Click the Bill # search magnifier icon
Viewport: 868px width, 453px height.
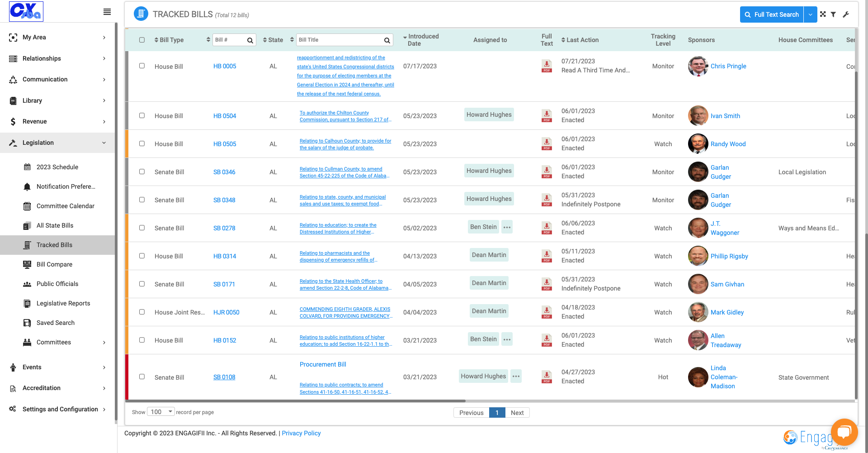(x=250, y=40)
